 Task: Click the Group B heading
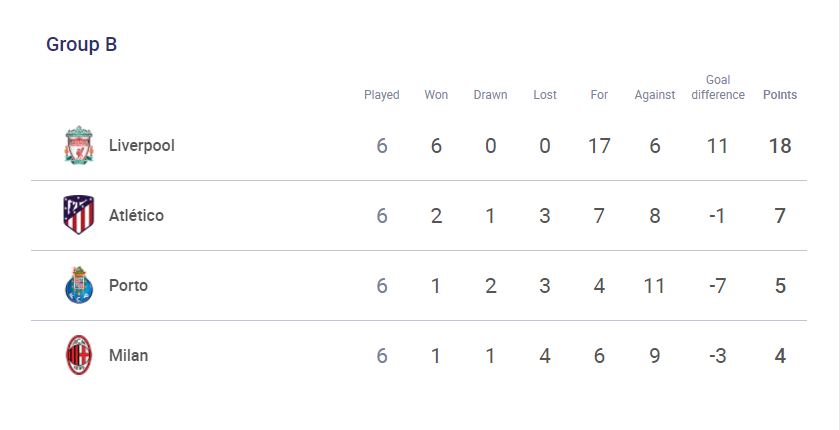point(81,44)
